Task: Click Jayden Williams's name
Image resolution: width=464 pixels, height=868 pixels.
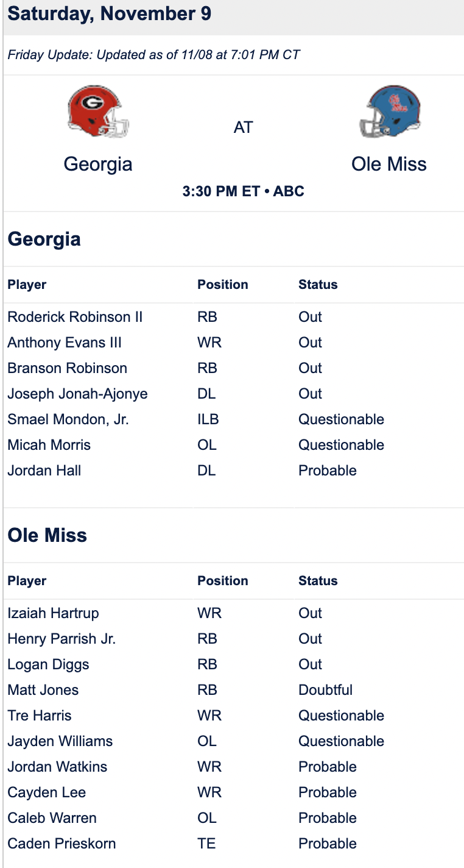Action: tap(60, 741)
